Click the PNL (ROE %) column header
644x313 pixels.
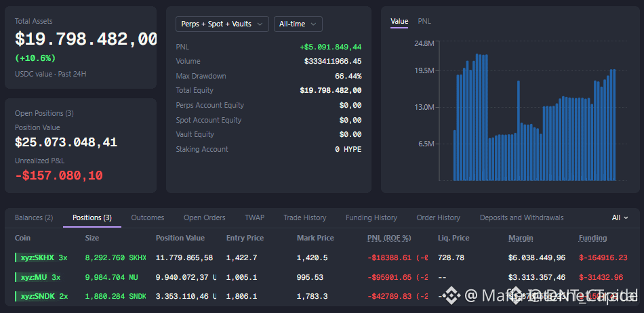389,238
